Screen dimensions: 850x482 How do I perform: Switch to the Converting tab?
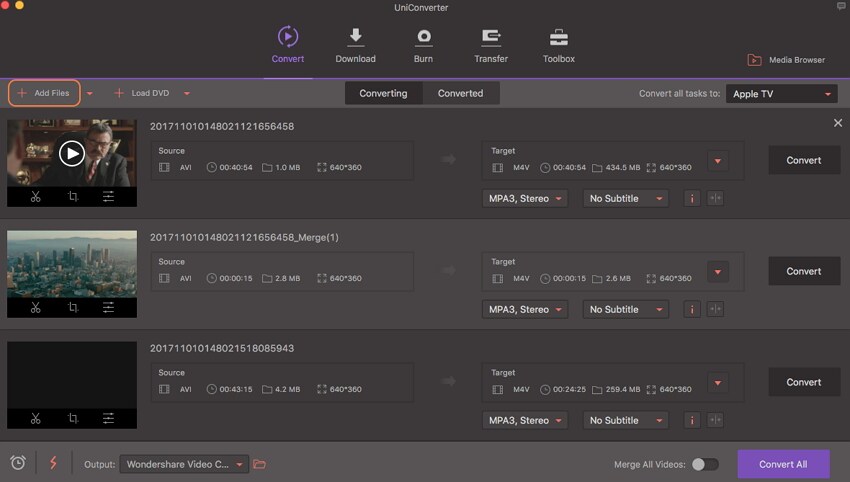point(383,93)
